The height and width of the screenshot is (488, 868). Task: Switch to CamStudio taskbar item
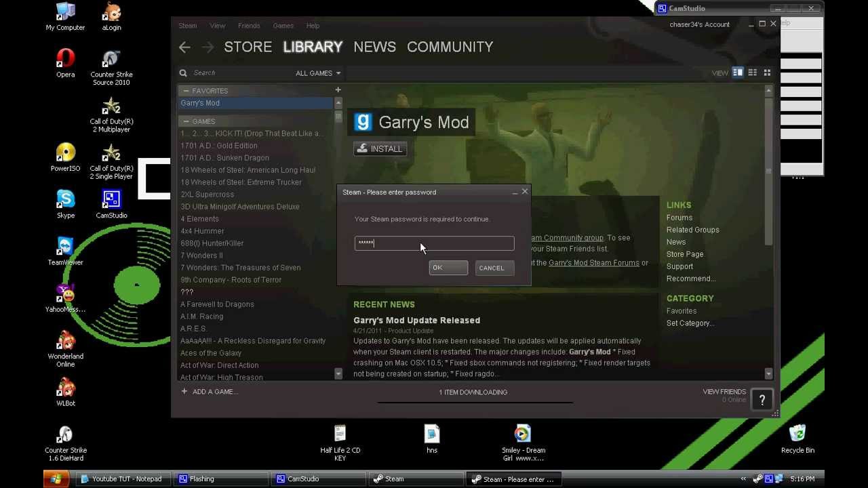(x=319, y=479)
